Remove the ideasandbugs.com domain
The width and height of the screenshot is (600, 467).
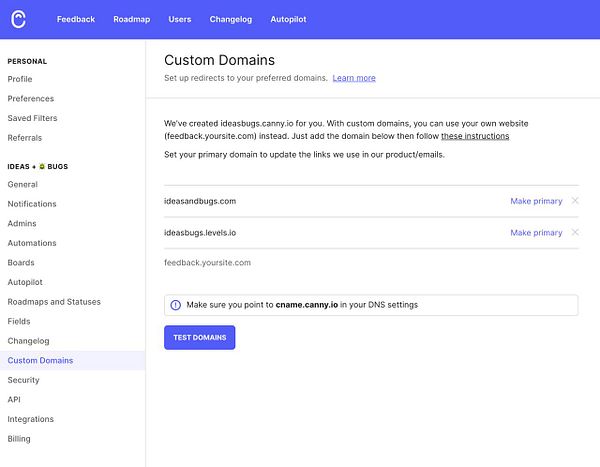point(574,201)
